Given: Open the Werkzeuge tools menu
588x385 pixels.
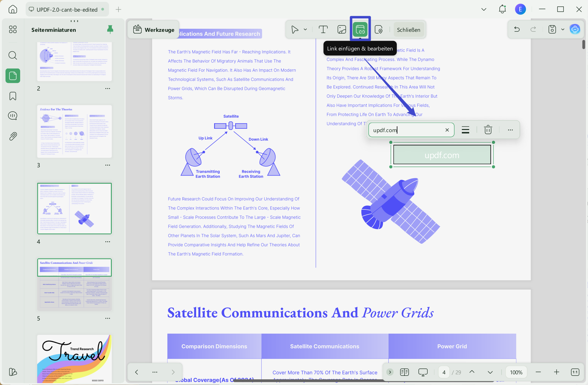Looking at the screenshot, I should click(154, 30).
